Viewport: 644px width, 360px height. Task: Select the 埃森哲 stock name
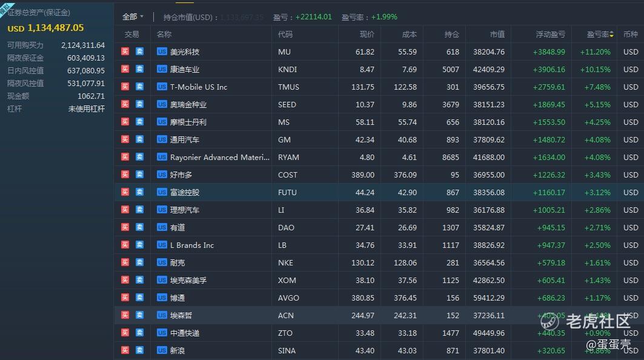coord(181,315)
